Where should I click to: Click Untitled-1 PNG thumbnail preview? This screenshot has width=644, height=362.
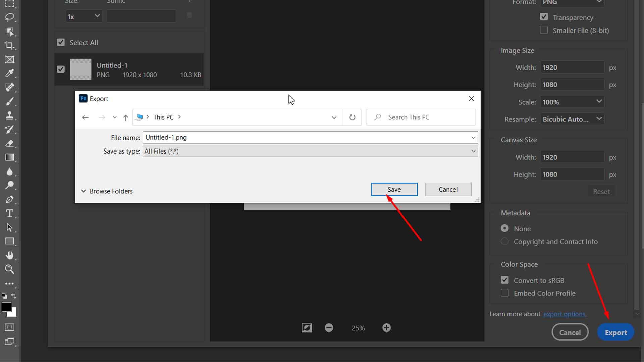pos(80,69)
